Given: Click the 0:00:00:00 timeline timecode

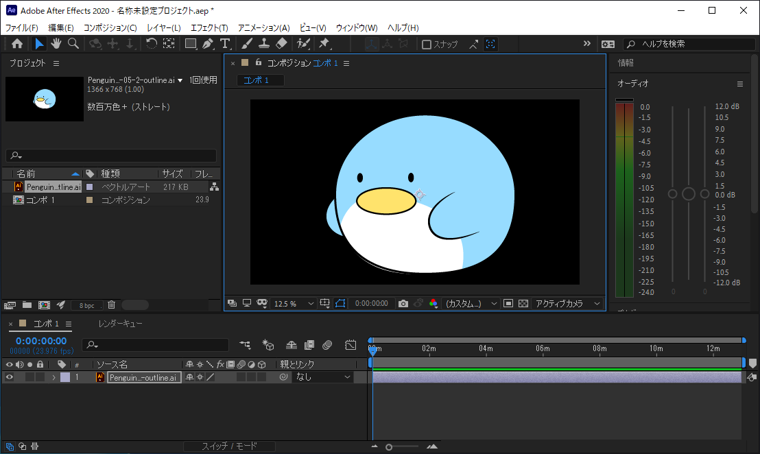Looking at the screenshot, I should (x=41, y=341).
